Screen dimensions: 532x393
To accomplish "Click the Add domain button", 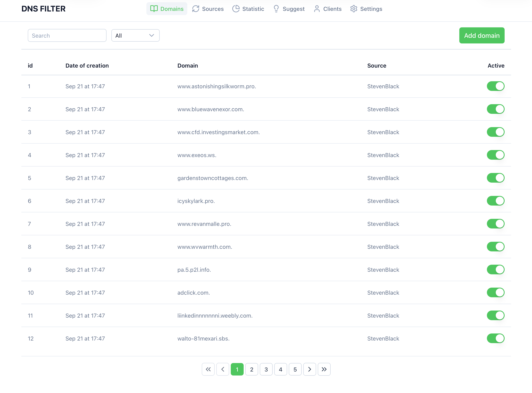I will [x=482, y=35].
